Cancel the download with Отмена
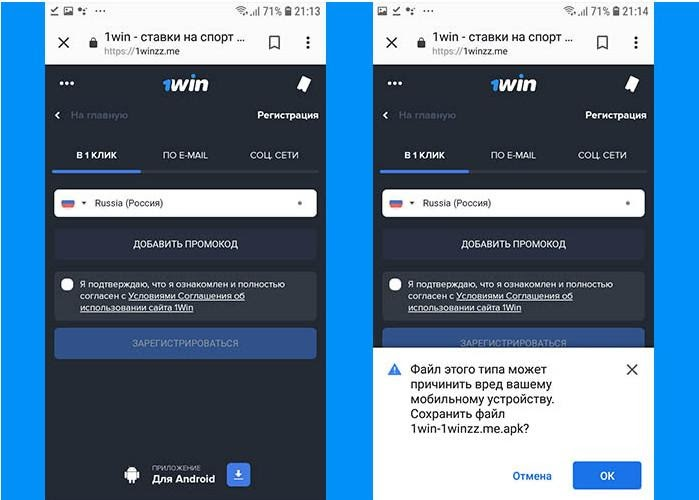The image size is (699, 500). (532, 476)
